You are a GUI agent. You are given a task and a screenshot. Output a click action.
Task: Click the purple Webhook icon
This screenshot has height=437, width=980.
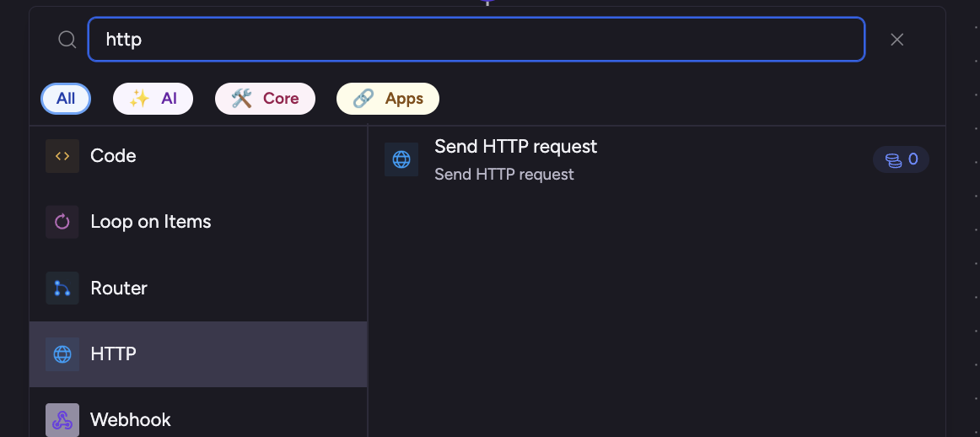[x=62, y=419]
